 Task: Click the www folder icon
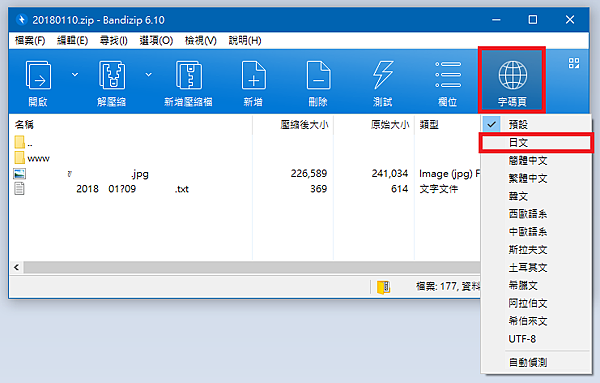pyautogui.click(x=20, y=157)
